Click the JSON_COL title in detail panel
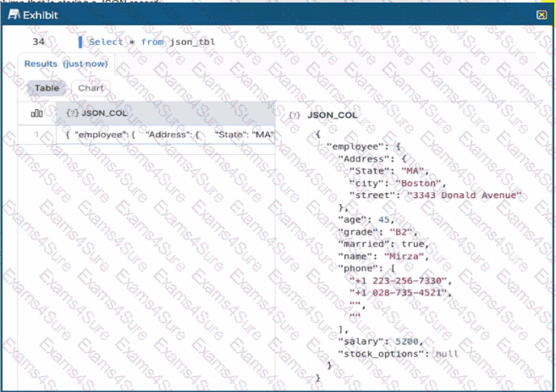The height and width of the screenshot is (392, 556). click(x=332, y=113)
